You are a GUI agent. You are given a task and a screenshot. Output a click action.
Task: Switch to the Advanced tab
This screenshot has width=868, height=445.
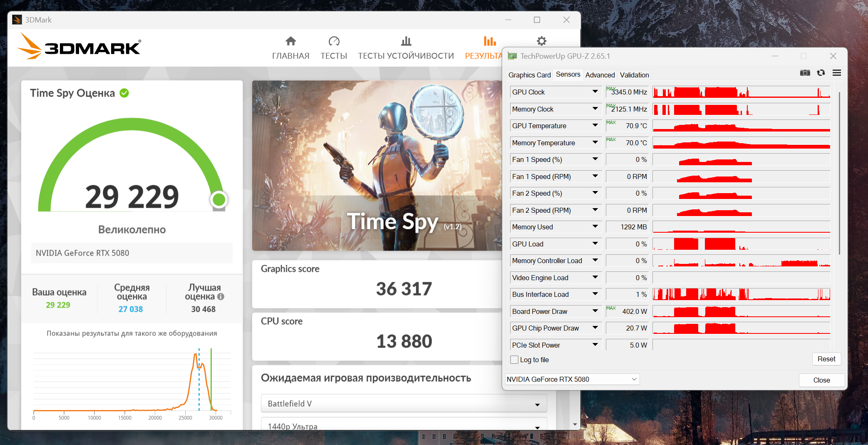(x=600, y=75)
